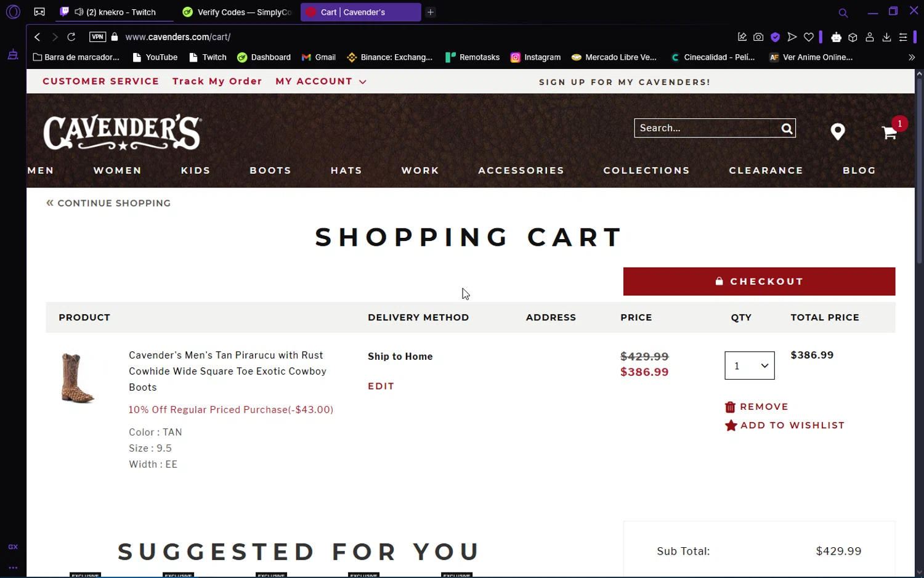Click the heart bookmark icon in toolbar
This screenshot has width=924, height=578.
coord(809,37)
